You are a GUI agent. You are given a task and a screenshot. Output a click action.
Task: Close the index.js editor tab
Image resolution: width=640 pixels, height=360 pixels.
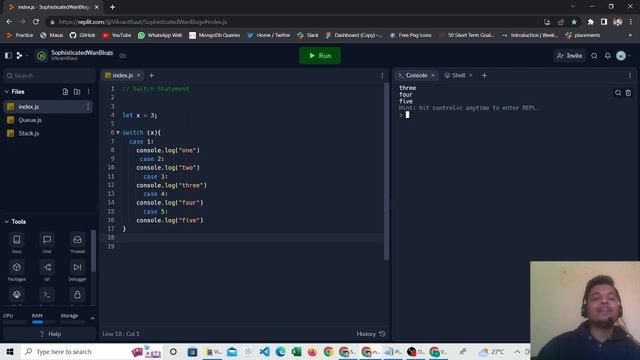pyautogui.click(x=138, y=76)
